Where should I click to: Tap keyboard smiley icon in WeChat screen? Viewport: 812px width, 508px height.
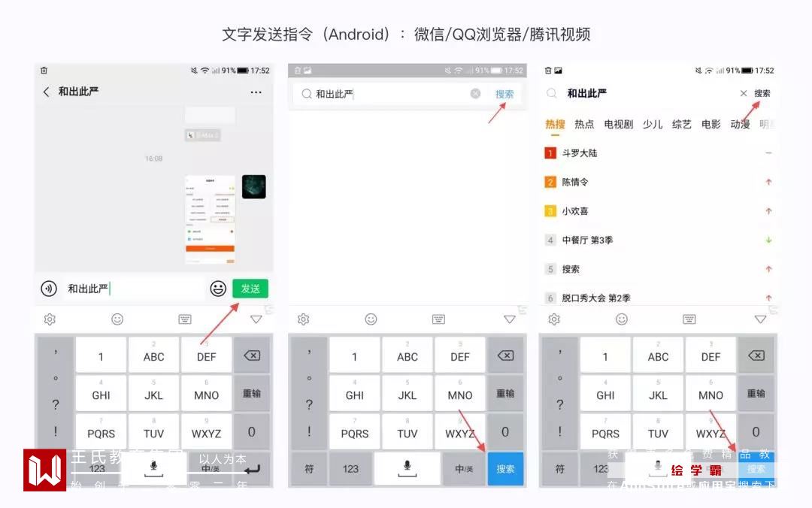click(x=117, y=319)
